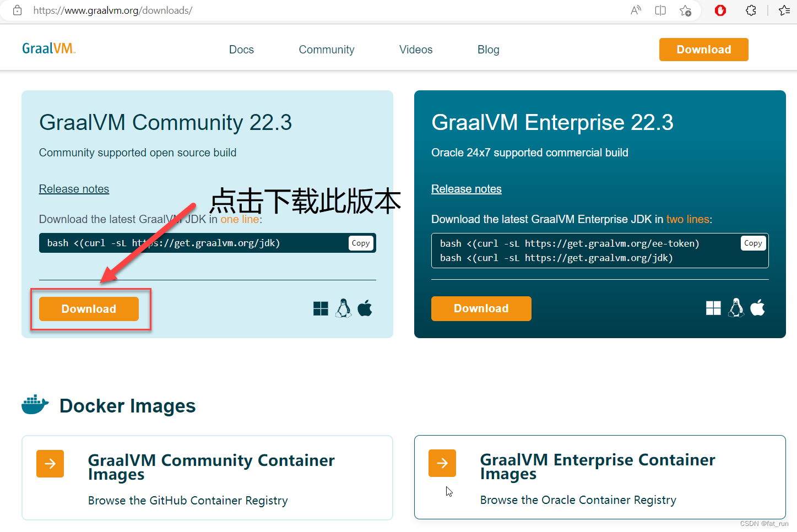
Task: Click the Enterprise Container Images arrow icon
Action: pos(442,463)
